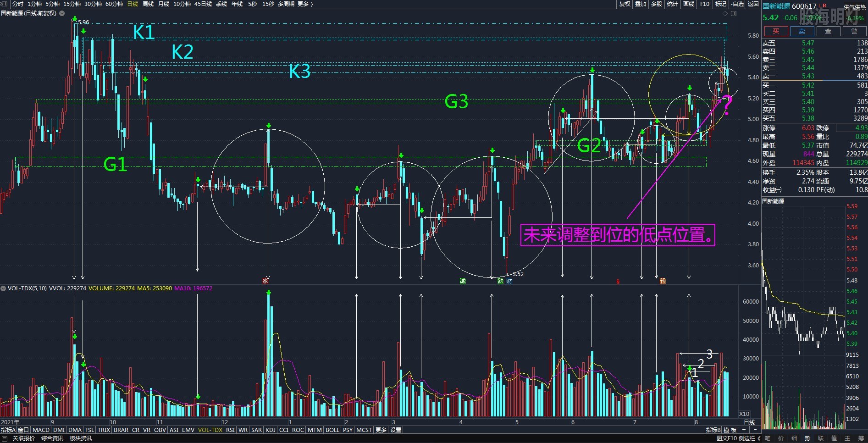Click the 警 alert button
Screen dimensions: 868x443
click(x=854, y=31)
